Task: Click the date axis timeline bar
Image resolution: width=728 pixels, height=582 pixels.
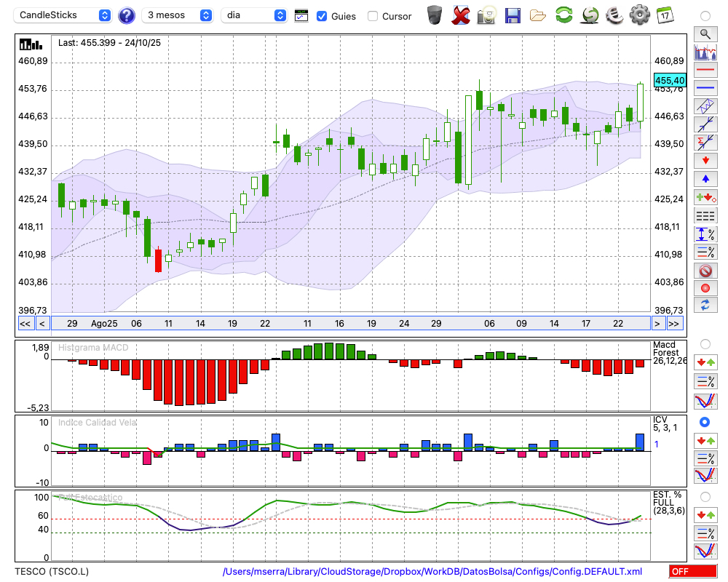Action: point(349,323)
